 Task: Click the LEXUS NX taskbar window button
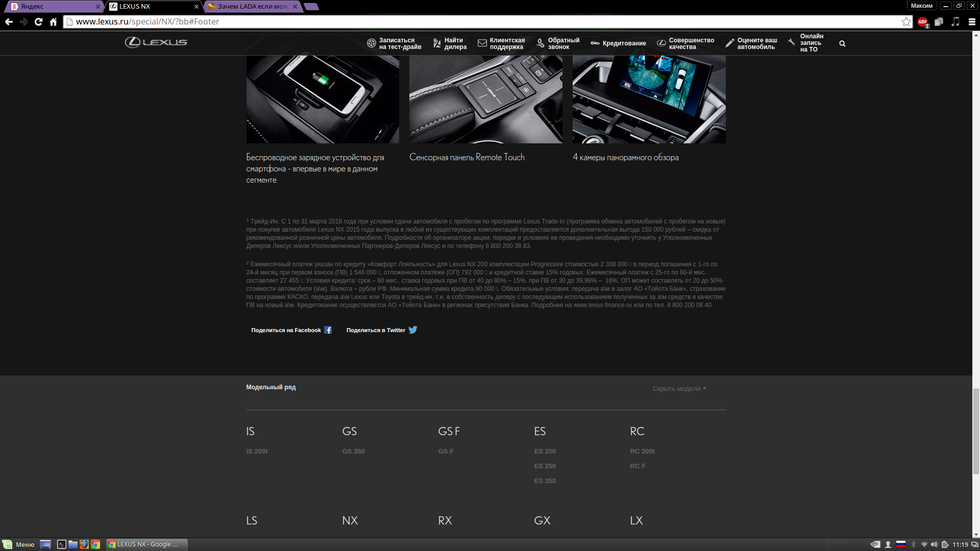point(147,544)
